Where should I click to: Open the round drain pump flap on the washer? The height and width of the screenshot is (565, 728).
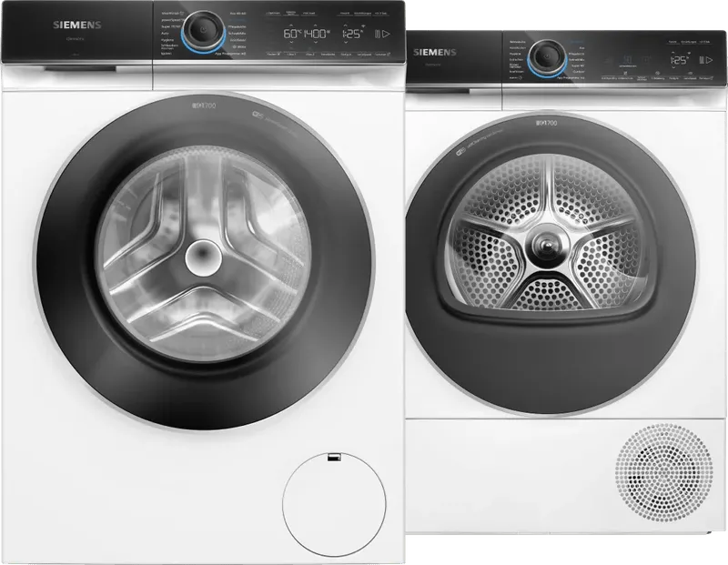tap(334, 504)
